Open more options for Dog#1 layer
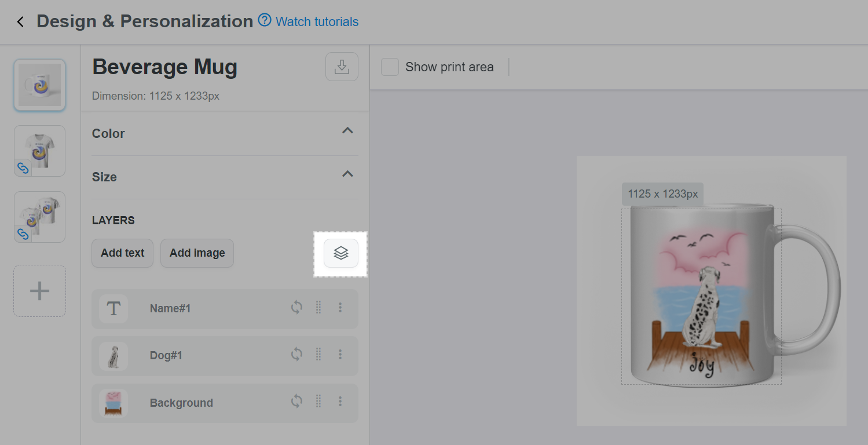The image size is (868, 445). (340, 355)
